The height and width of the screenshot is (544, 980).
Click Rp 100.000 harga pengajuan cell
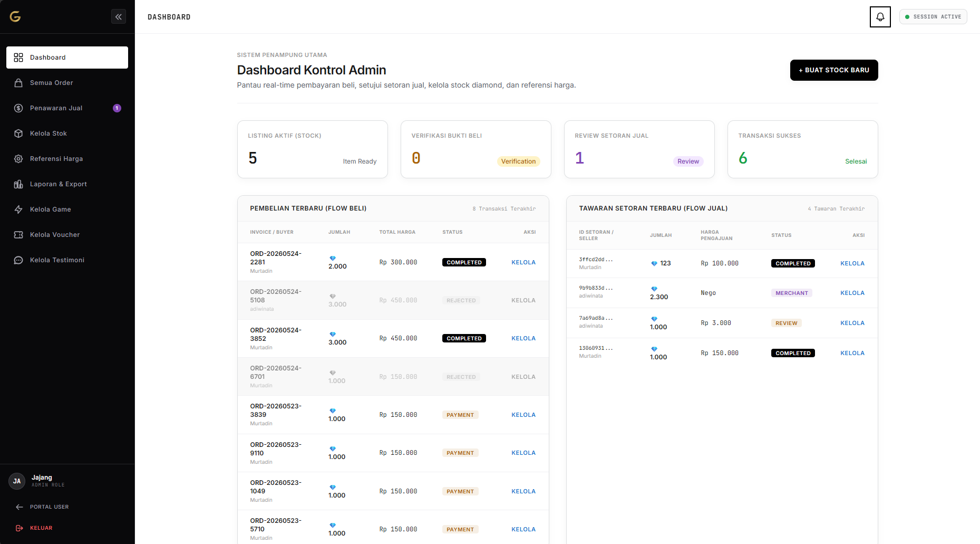coord(720,263)
